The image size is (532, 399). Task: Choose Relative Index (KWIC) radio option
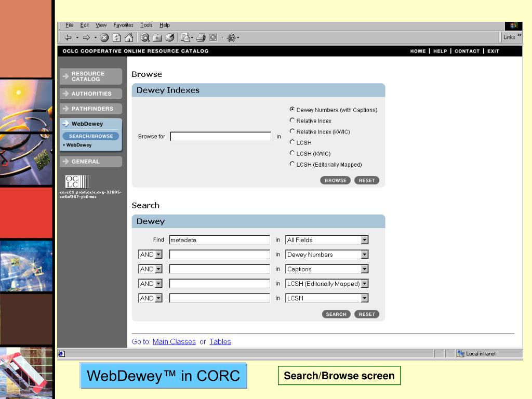coord(292,131)
